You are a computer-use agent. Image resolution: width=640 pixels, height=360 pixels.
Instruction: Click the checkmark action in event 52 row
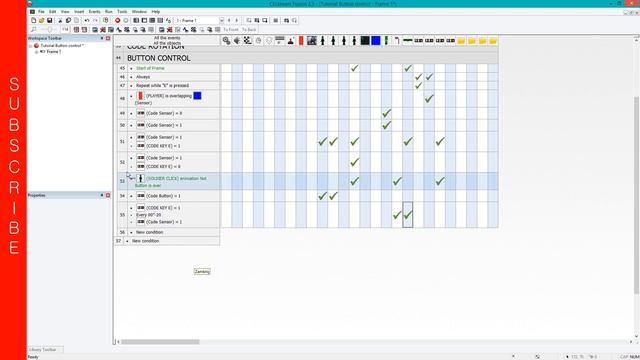(355, 162)
